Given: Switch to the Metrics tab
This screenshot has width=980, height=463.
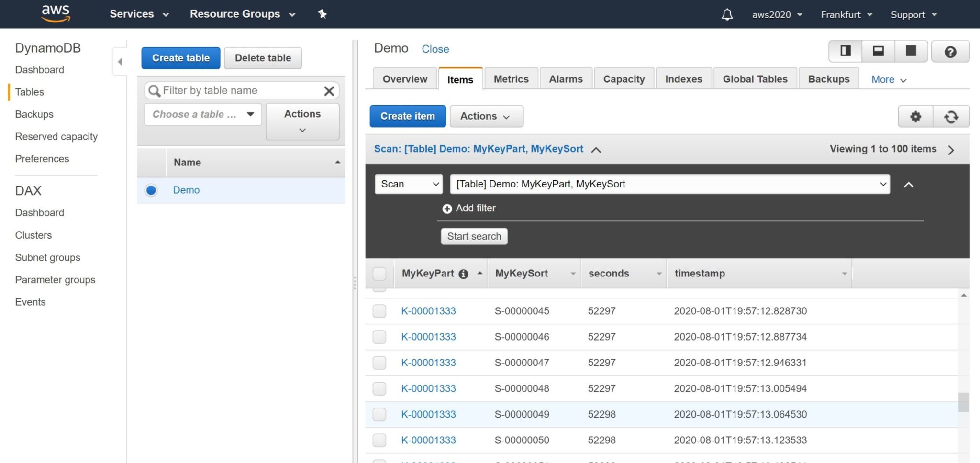Looking at the screenshot, I should pyautogui.click(x=511, y=79).
